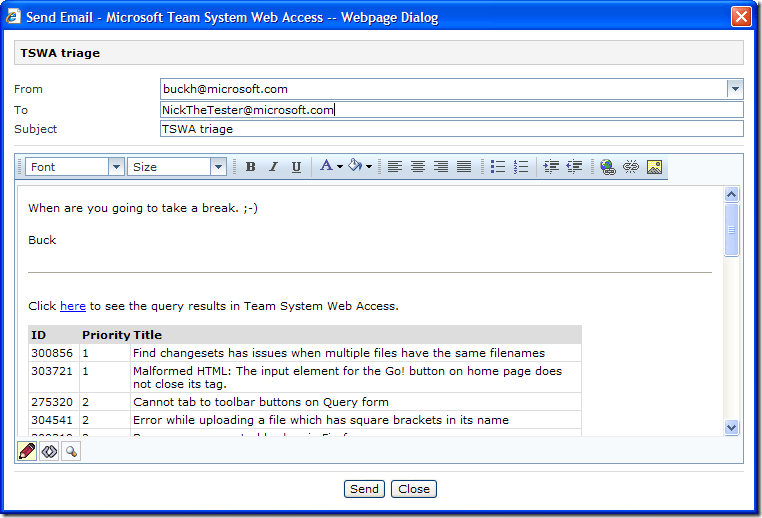Justify the text
The height and width of the screenshot is (518, 762).
tap(464, 167)
